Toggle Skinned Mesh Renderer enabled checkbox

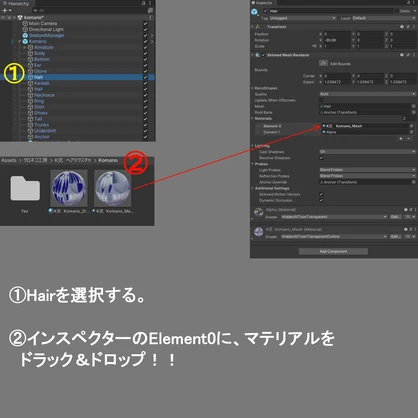pyautogui.click(x=263, y=55)
